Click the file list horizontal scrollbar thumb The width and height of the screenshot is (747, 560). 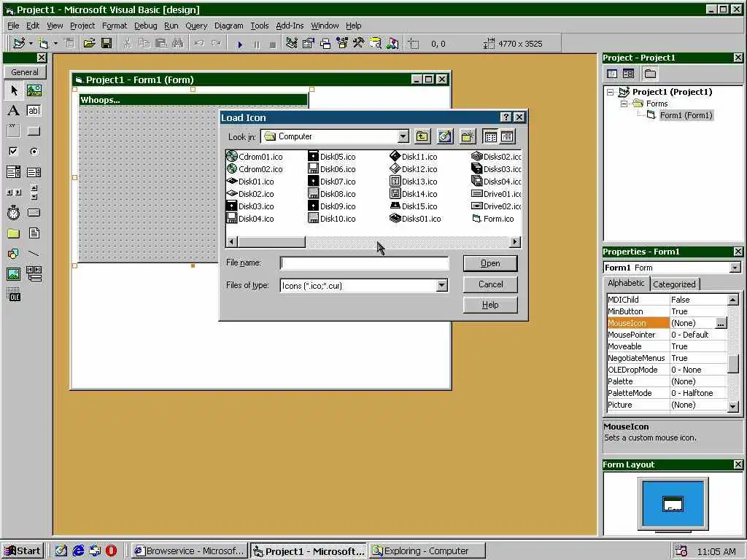[x=271, y=242]
